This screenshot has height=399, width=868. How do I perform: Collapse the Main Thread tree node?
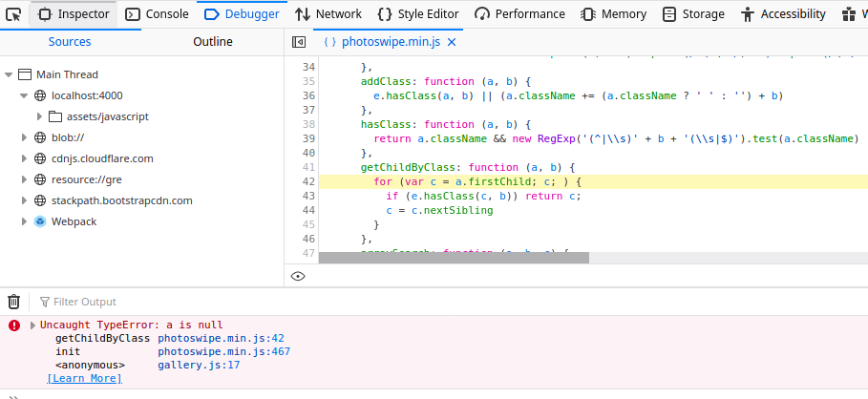click(x=9, y=74)
